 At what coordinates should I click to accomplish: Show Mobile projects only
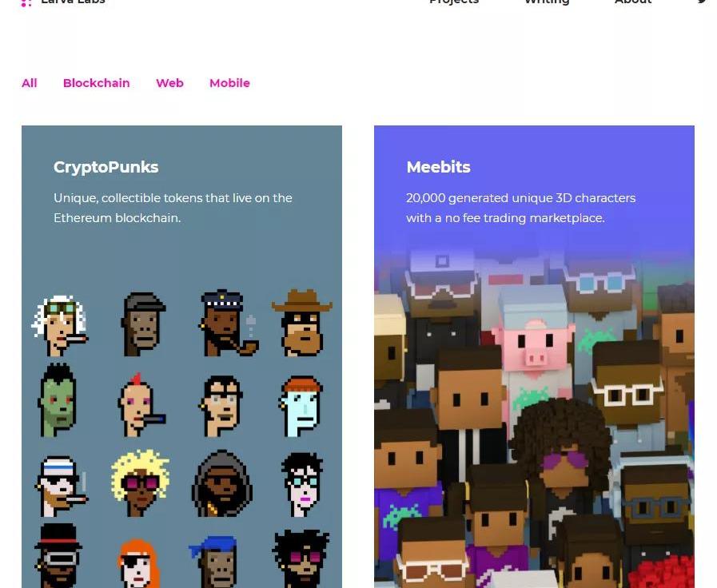pyautogui.click(x=229, y=83)
